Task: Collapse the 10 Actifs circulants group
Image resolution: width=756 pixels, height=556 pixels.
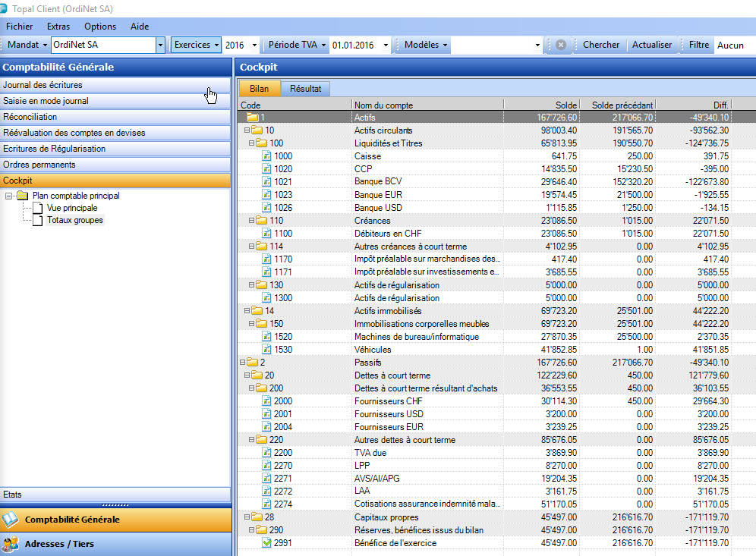Action: (x=247, y=130)
